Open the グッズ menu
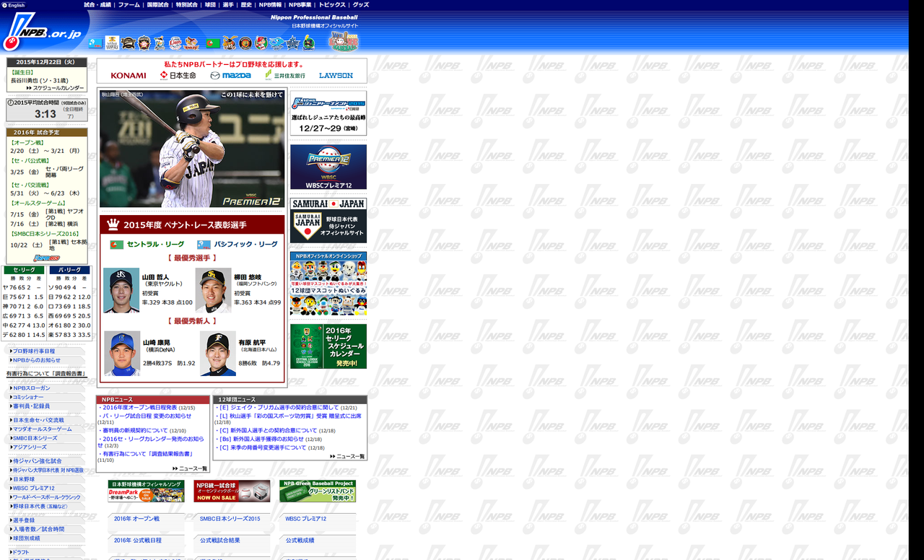Image resolution: width=924 pixels, height=560 pixels. pos(361,5)
